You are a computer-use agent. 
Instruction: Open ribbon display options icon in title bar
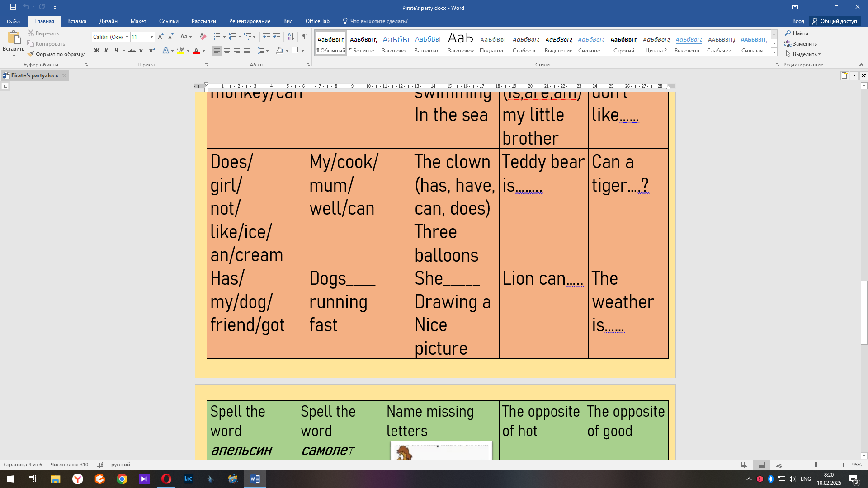(x=795, y=7)
